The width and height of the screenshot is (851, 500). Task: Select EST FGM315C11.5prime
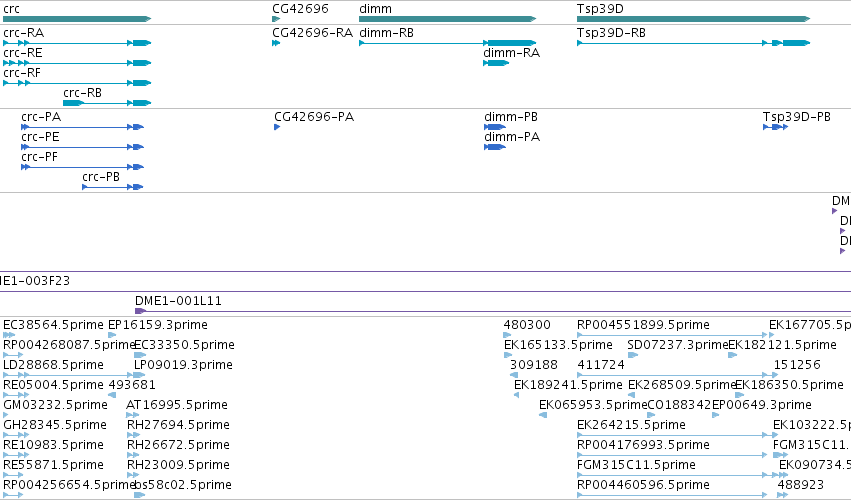[636, 465]
